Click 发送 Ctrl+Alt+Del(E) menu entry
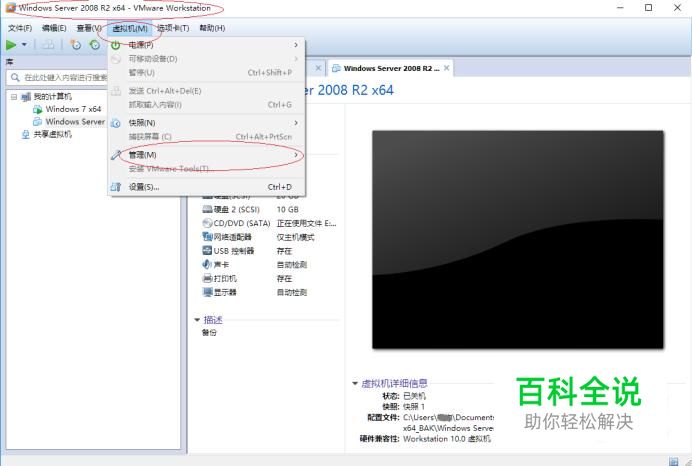 [x=206, y=91]
